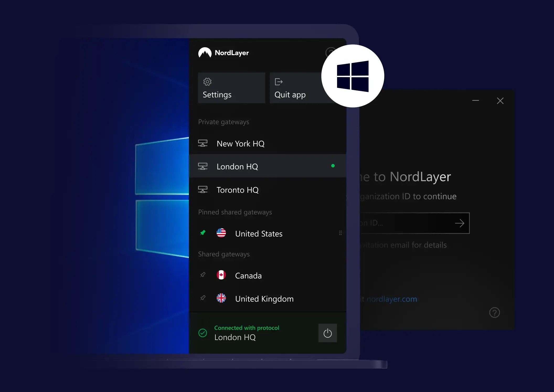Image resolution: width=554 pixels, height=392 pixels.
Task: Pin the Canada shared gateway
Action: (203, 275)
